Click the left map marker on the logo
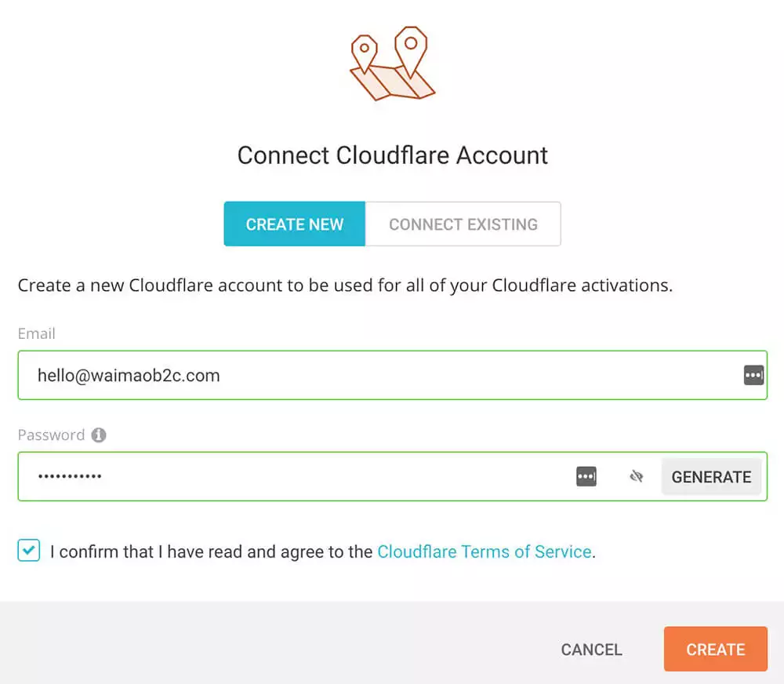The image size is (784, 684). [365, 49]
